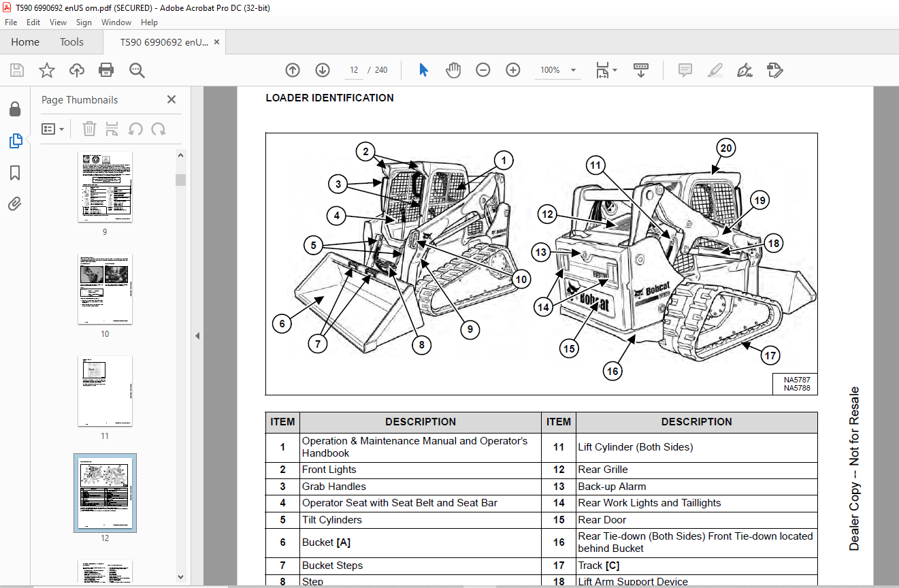The height and width of the screenshot is (588, 899).
Task: Open the Attachments paperclip panel
Action: click(15, 203)
